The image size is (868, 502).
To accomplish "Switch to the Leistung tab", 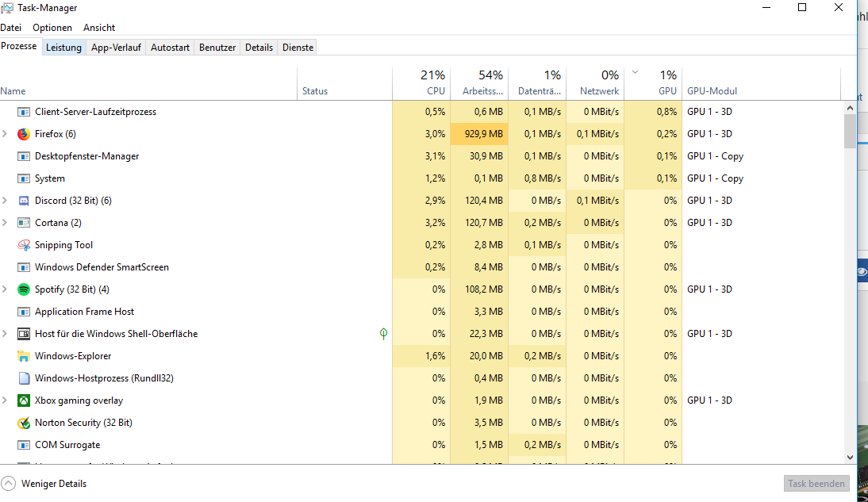I will pos(63,48).
